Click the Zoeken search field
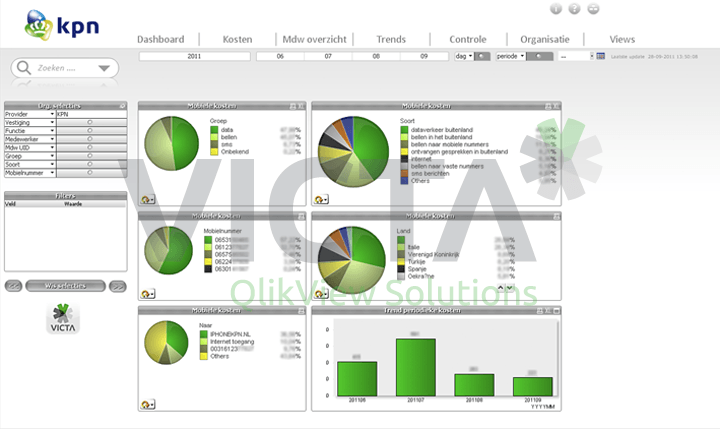Image resolution: width=720 pixels, height=429 pixels. [64, 68]
